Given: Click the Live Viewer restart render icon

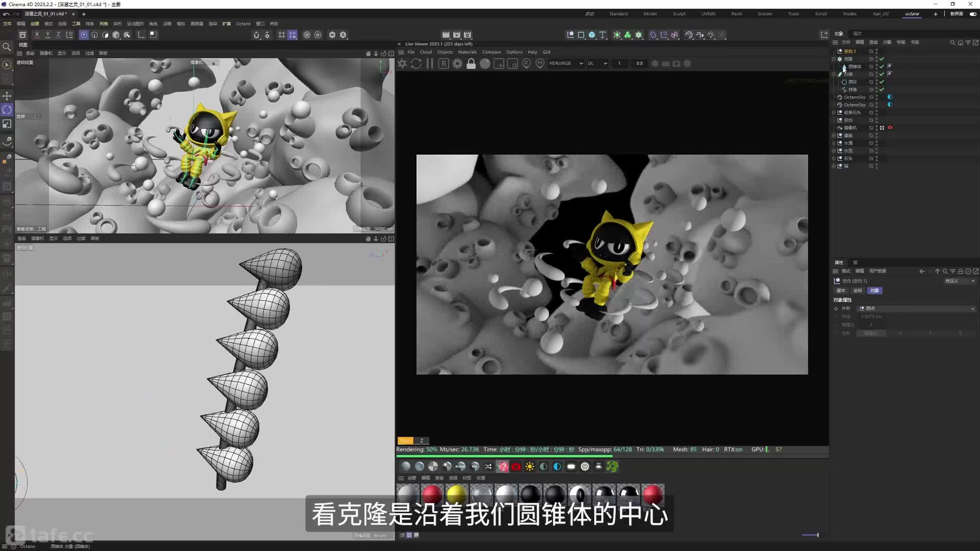Looking at the screenshot, I should 416,63.
